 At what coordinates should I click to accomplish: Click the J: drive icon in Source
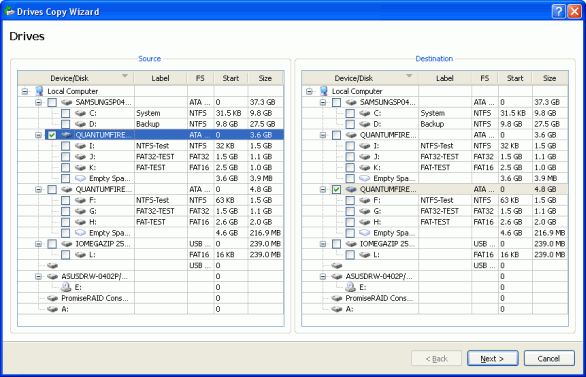pos(80,157)
